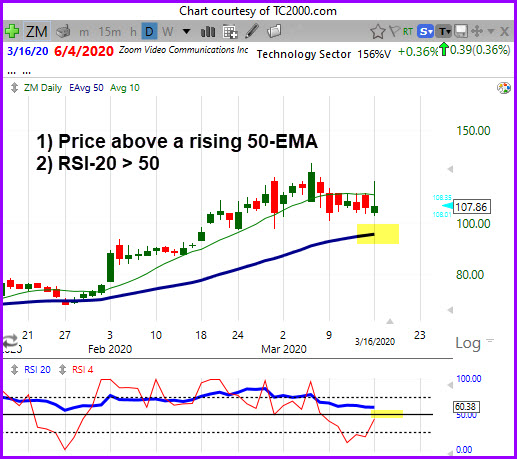Click the RSI 4 indicator label

pyautogui.click(x=83, y=370)
